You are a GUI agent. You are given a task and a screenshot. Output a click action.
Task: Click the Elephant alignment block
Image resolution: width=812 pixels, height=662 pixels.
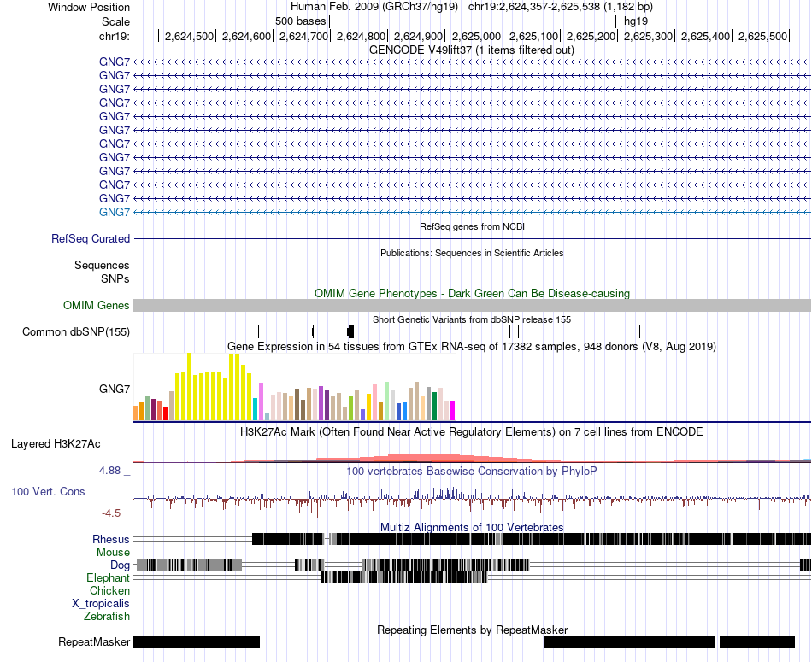[404, 577]
